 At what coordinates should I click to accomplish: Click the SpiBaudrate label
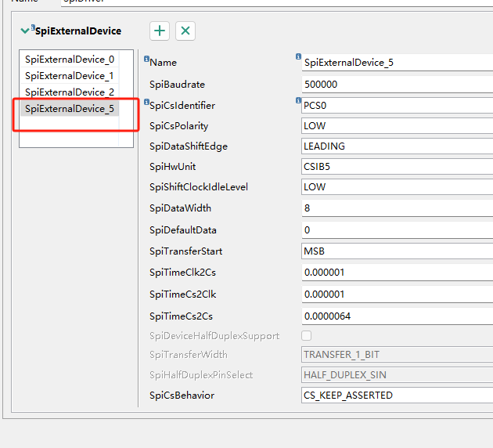(177, 85)
